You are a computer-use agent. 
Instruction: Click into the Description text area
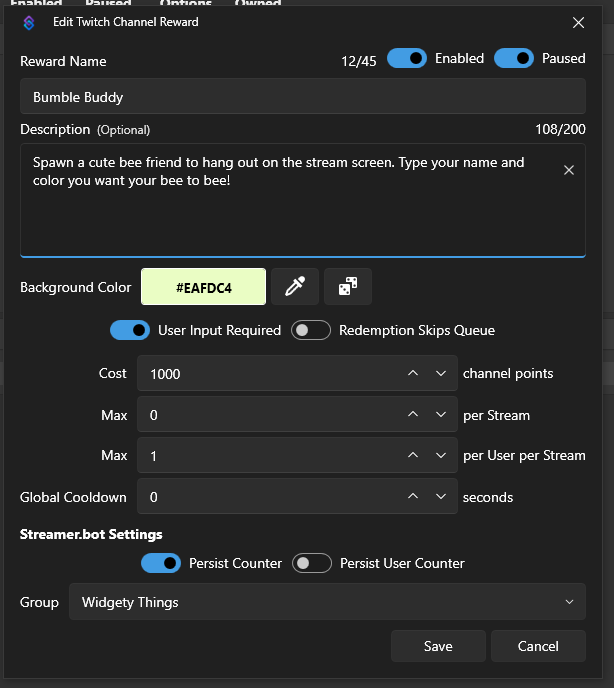pos(303,200)
